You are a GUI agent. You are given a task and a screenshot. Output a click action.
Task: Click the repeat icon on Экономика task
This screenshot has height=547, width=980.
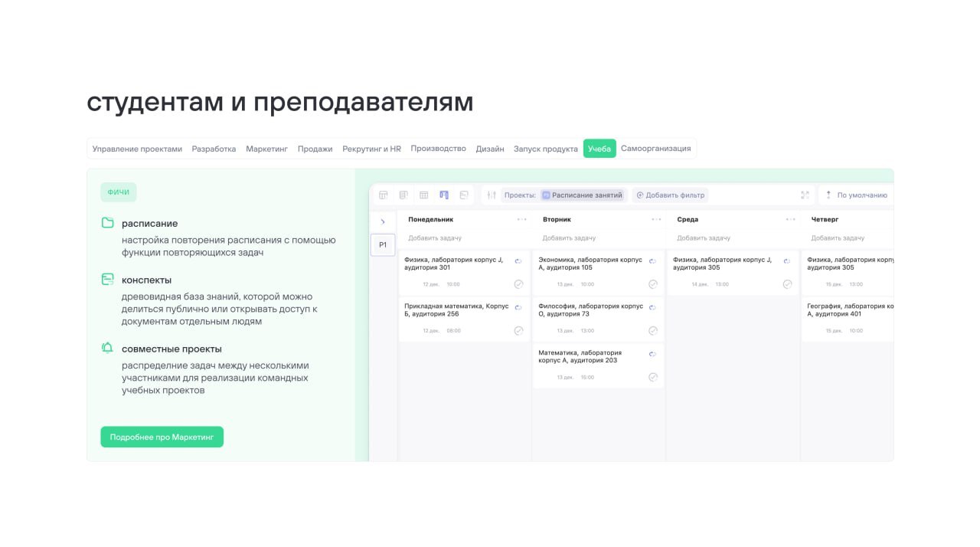652,261
